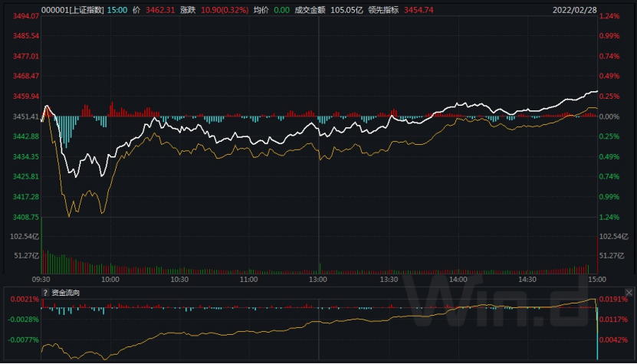Click the index code 000001[上证指数]

click(x=73, y=10)
